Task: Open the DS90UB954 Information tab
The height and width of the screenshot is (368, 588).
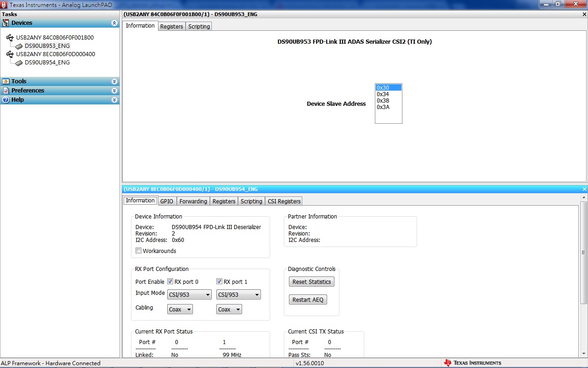Action: point(140,201)
